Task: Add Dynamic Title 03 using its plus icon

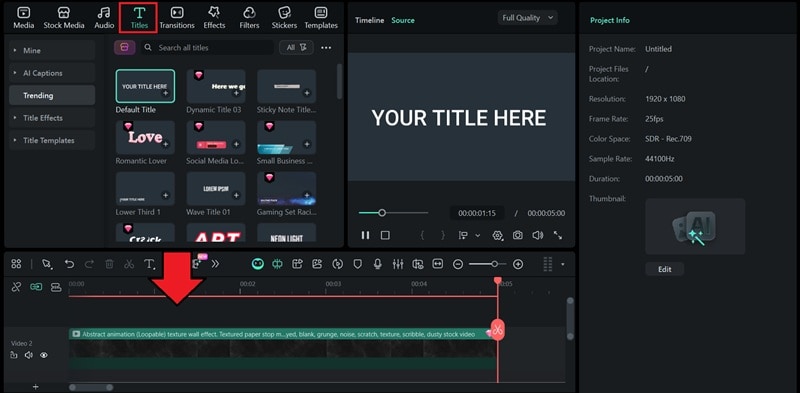Action: (236, 93)
